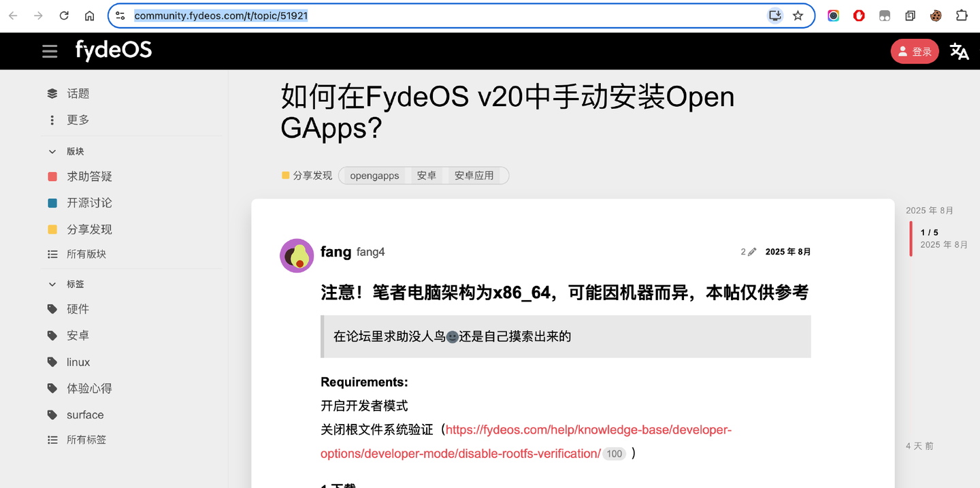980x488 pixels.
Task: Click the 安卓 topic tag under title
Action: point(427,176)
